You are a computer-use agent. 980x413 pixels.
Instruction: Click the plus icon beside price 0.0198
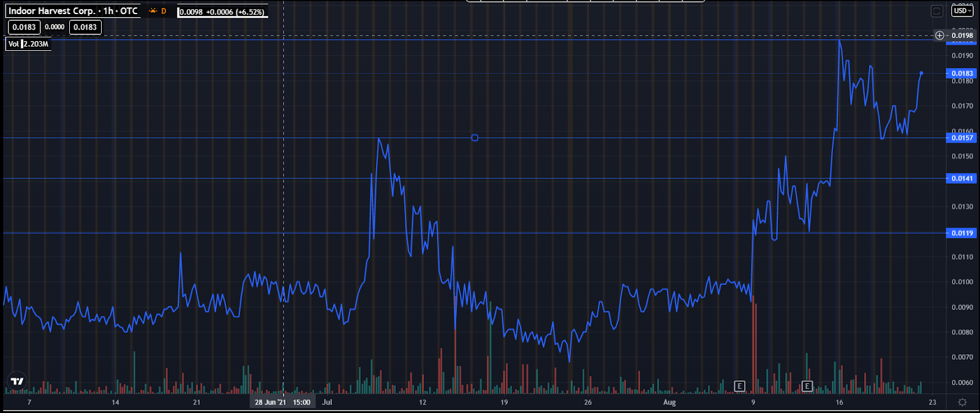tap(940, 36)
